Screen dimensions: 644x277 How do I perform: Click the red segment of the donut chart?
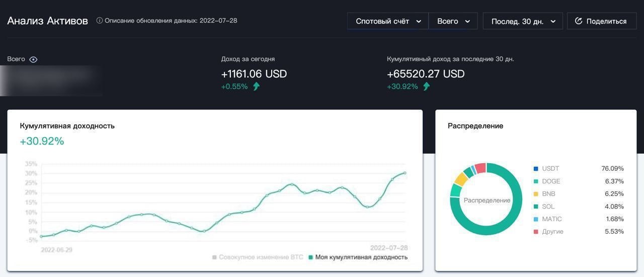coord(480,168)
